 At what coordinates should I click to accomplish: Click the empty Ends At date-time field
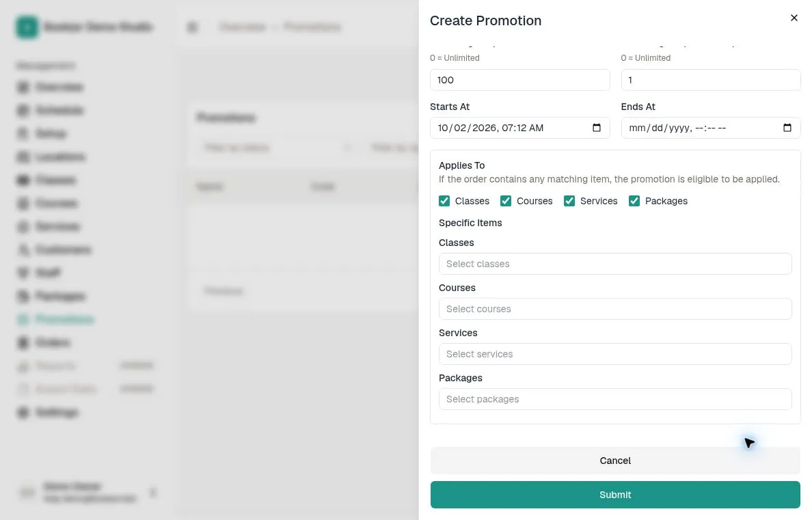[x=711, y=128]
